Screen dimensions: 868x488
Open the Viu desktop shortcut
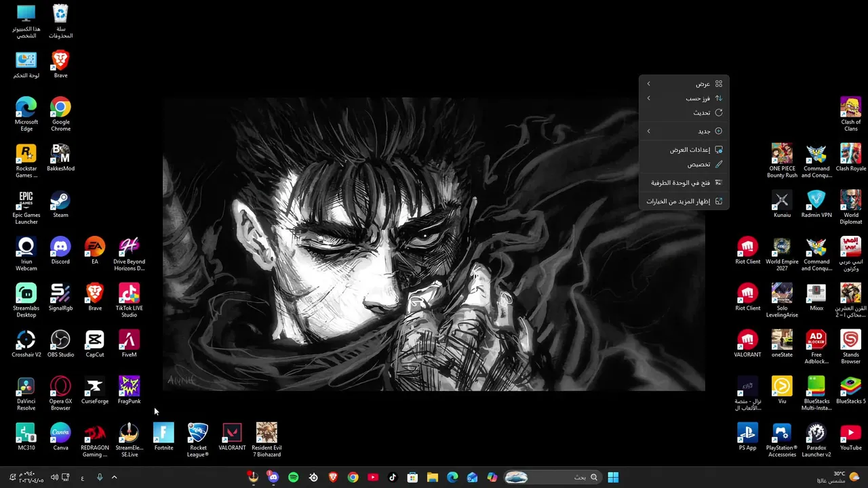(782, 390)
